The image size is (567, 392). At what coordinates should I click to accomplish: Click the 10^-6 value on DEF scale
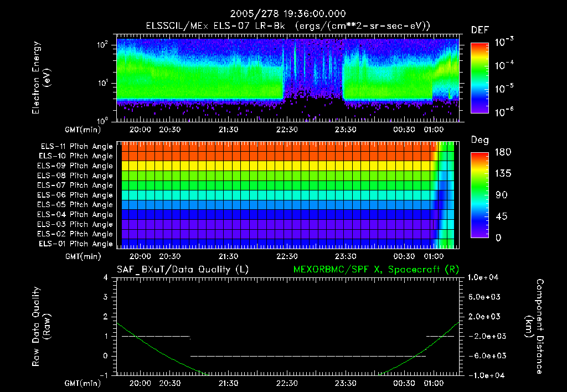(504, 112)
